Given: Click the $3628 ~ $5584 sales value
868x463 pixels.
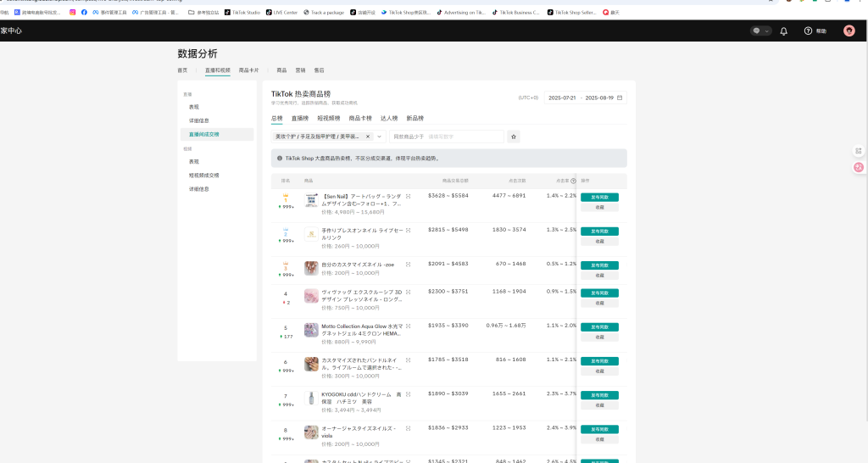Looking at the screenshot, I should pyautogui.click(x=448, y=196).
